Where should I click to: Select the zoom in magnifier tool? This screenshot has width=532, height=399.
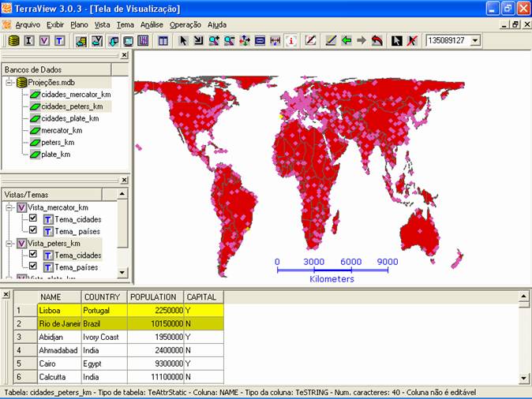pyautogui.click(x=214, y=41)
